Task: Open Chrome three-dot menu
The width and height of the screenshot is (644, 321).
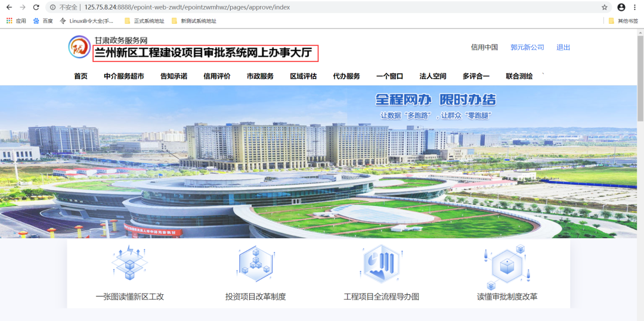Action: (x=635, y=7)
